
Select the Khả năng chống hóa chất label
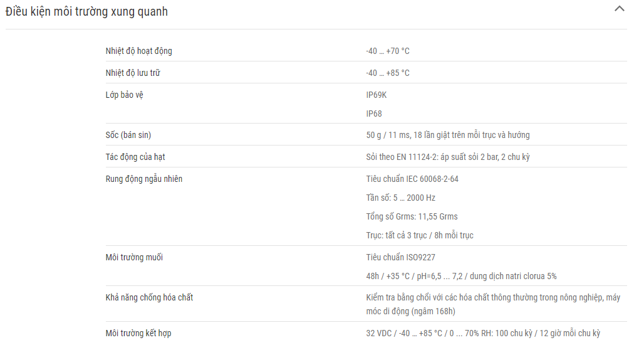pos(149,297)
